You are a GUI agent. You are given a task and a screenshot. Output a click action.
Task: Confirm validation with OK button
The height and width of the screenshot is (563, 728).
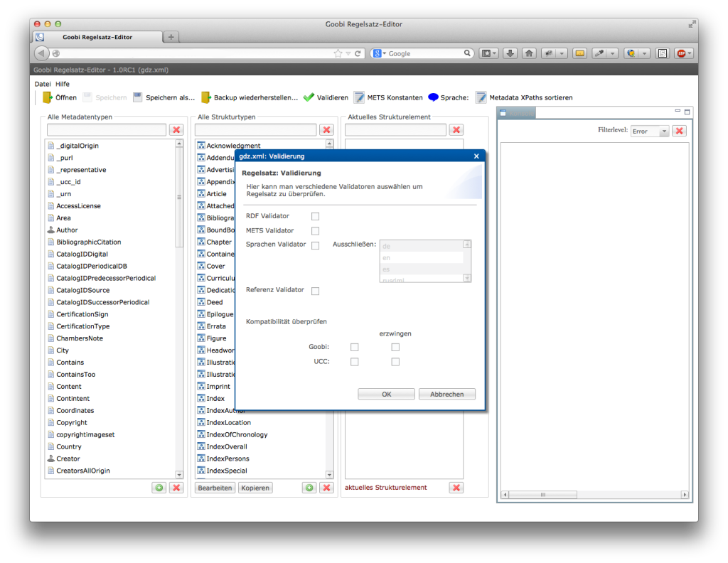click(386, 394)
